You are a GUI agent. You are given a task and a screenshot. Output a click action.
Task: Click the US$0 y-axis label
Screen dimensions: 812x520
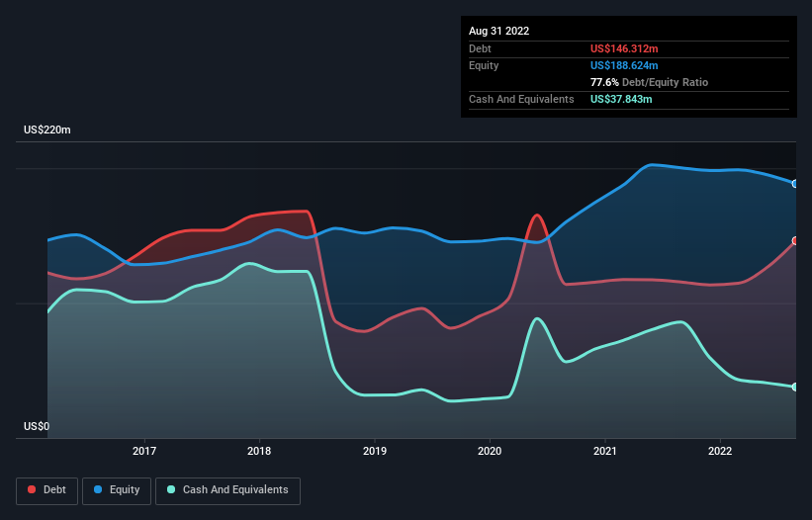click(x=37, y=426)
